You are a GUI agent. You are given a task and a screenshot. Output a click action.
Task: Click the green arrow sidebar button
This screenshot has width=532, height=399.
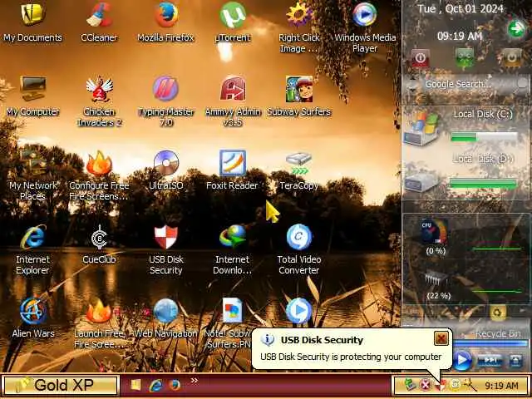pyautogui.click(x=516, y=29)
